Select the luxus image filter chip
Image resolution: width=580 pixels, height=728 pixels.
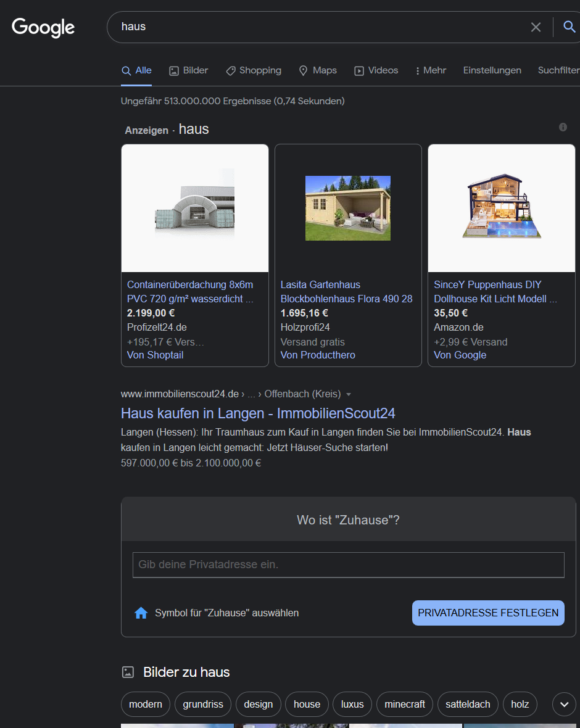click(x=352, y=705)
